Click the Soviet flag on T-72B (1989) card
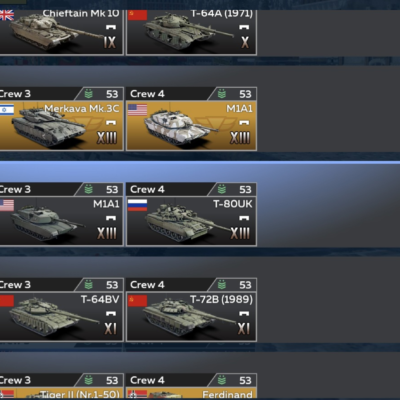400x400 pixels. click(137, 300)
